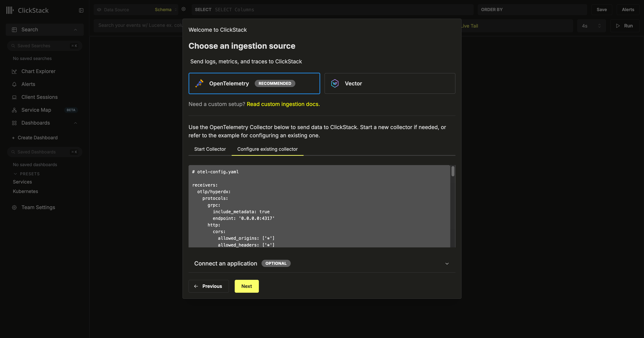Viewport: 644px width, 338px height.
Task: Collapse the Dashboards sidebar section
Action: point(75,123)
